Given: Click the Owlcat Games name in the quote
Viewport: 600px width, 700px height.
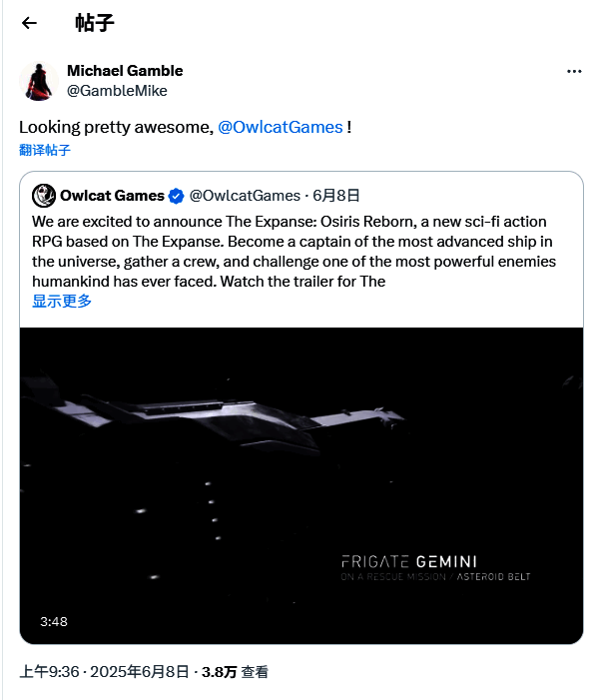Looking at the screenshot, I should click(x=111, y=195).
